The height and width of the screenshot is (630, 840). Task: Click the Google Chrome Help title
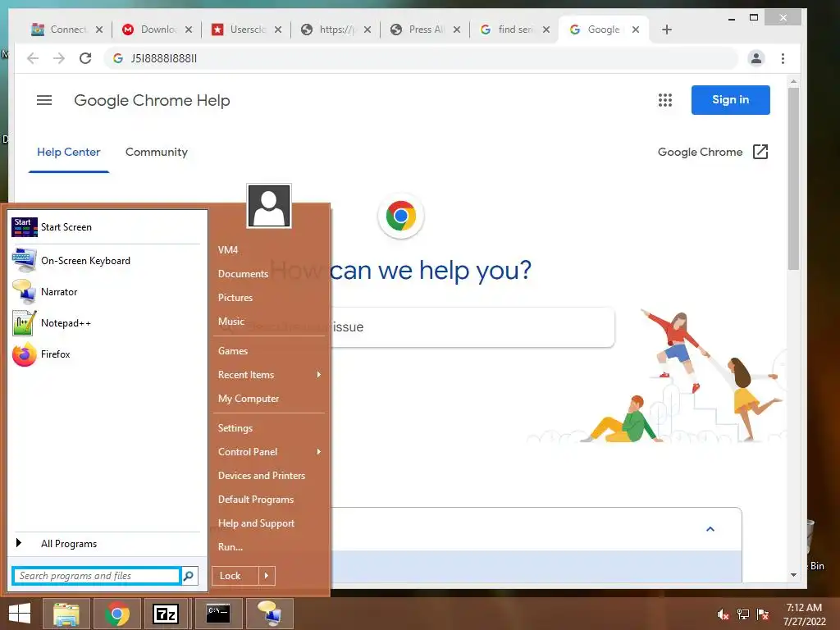[152, 100]
